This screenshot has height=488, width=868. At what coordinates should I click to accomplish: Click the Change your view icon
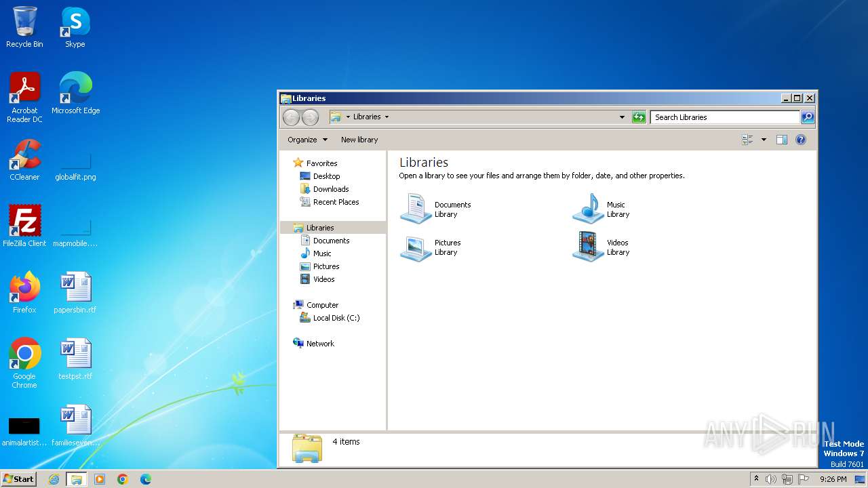[747, 140]
